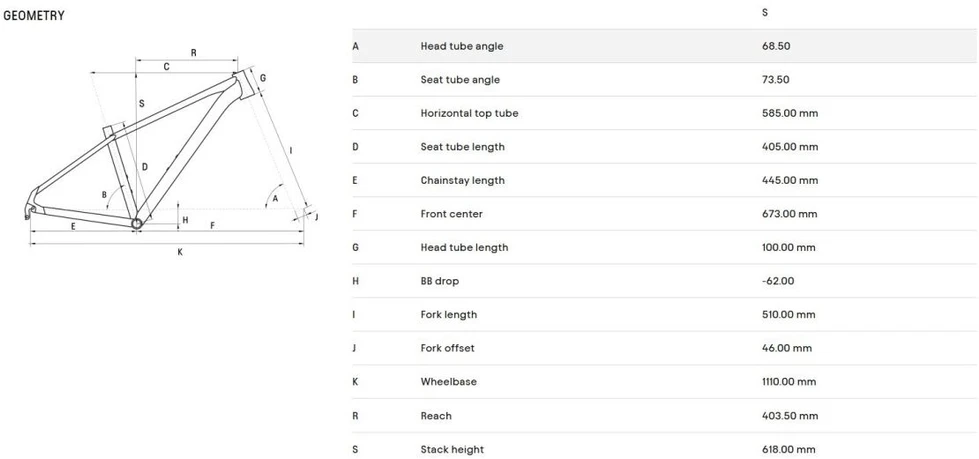Click the Wheelbase value 1110.00 mm
This screenshot has height=459, width=979.
(789, 382)
